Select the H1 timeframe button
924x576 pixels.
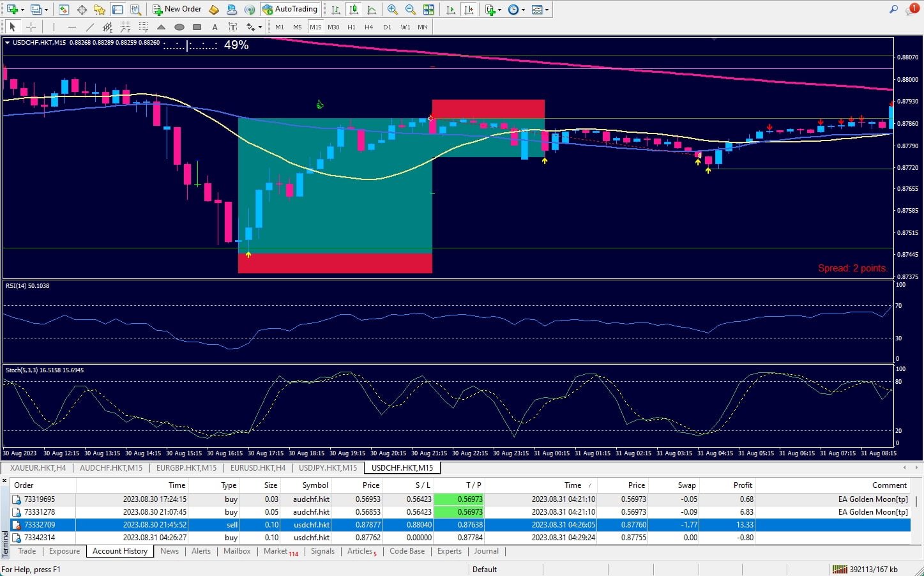click(351, 27)
